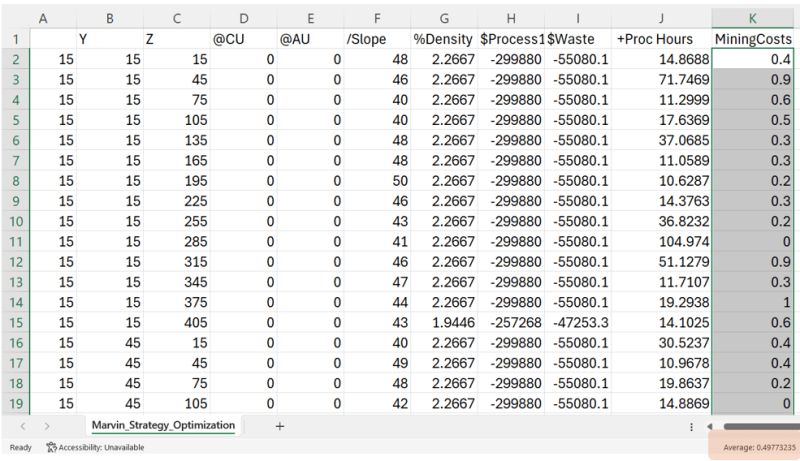Select row 2 header
800x461 pixels.
[16, 60]
